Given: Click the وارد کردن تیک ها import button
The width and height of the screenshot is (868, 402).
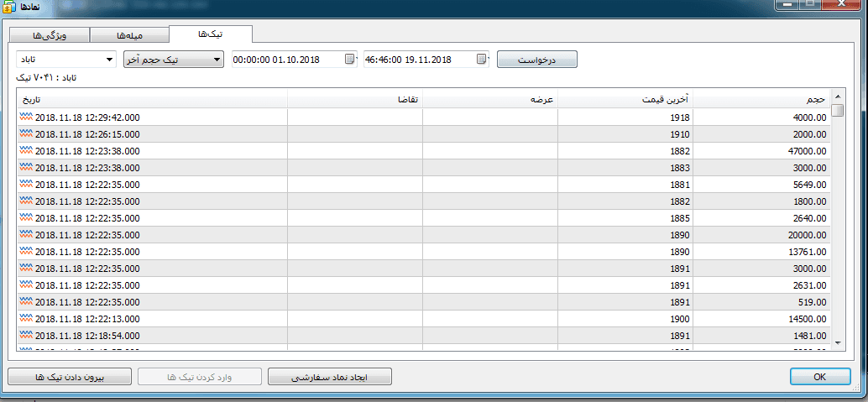Looking at the screenshot, I should coord(199,377).
